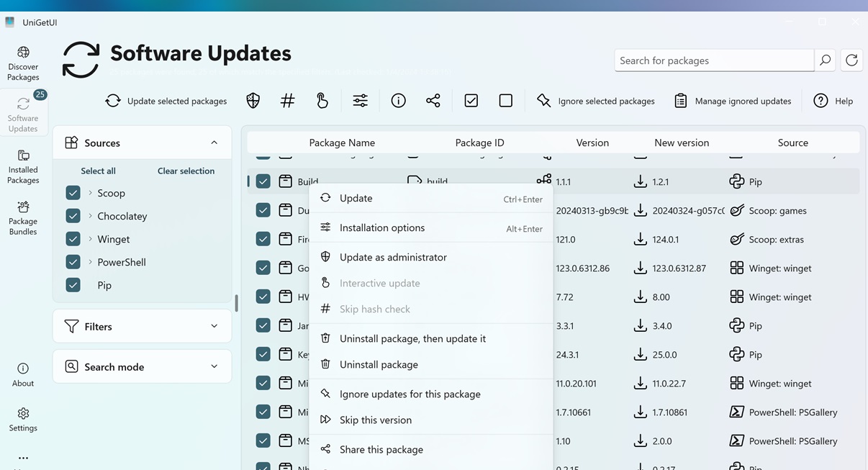
Task: Click the interactive update hand icon
Action: tap(322, 100)
